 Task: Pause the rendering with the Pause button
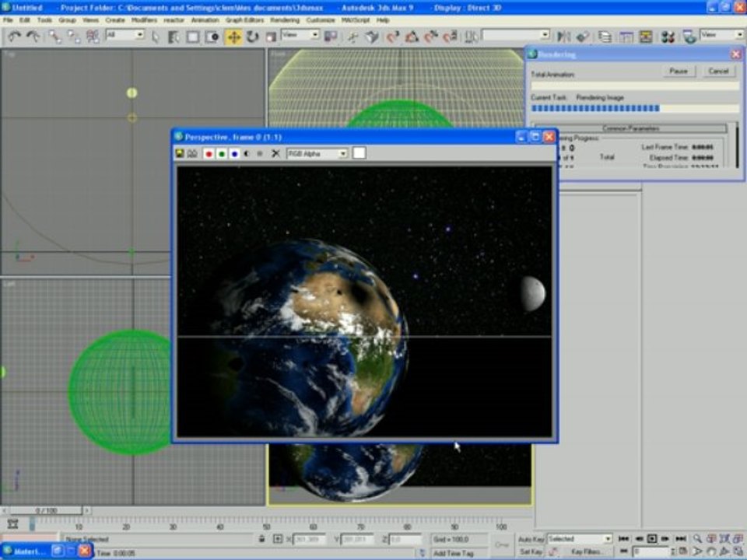[x=679, y=71]
